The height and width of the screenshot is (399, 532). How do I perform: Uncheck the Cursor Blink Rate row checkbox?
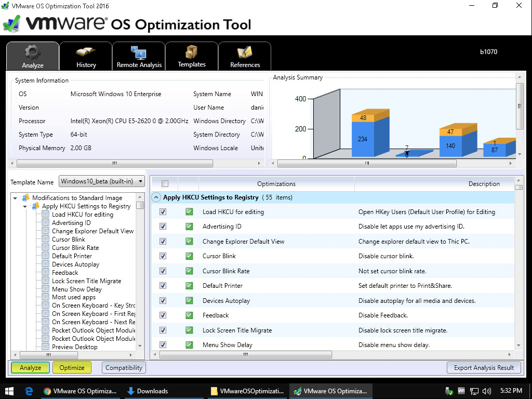[163, 271]
